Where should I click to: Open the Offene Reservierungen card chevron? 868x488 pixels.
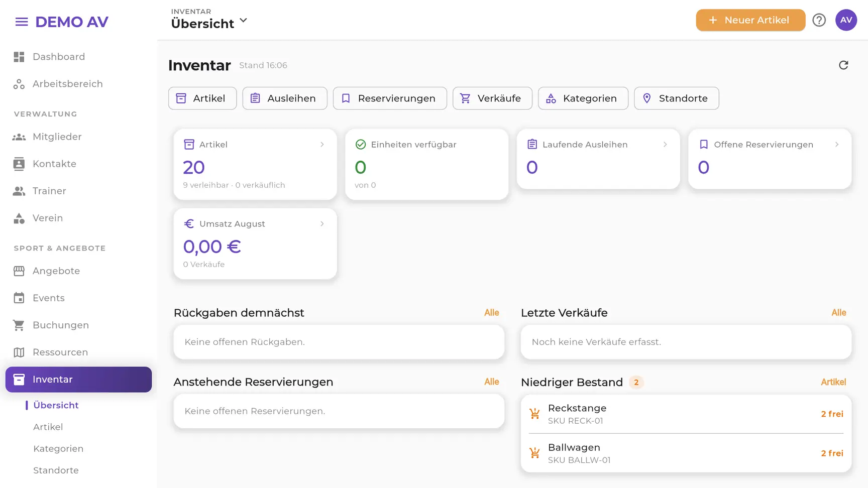coord(837,145)
